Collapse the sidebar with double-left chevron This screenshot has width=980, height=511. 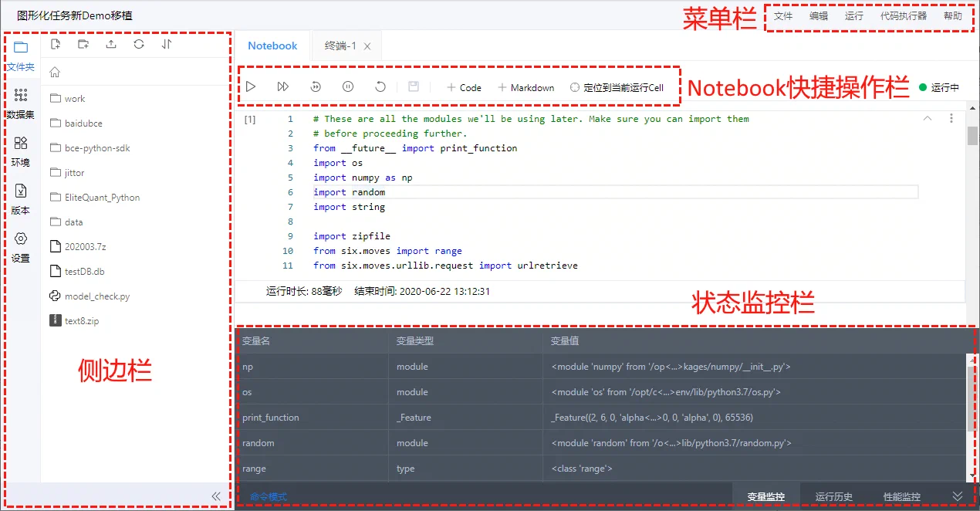tap(216, 496)
